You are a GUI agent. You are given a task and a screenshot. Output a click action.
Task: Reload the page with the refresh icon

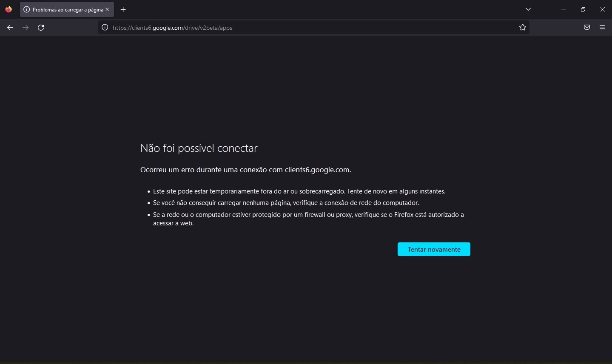click(41, 28)
